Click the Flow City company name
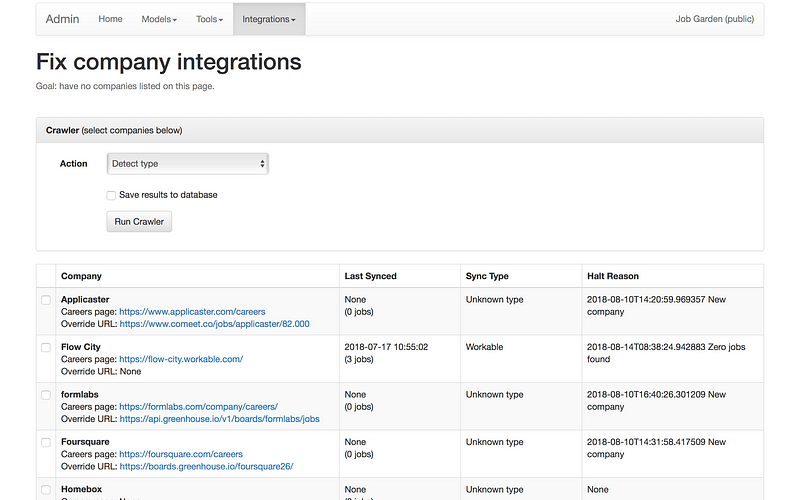 [x=81, y=347]
